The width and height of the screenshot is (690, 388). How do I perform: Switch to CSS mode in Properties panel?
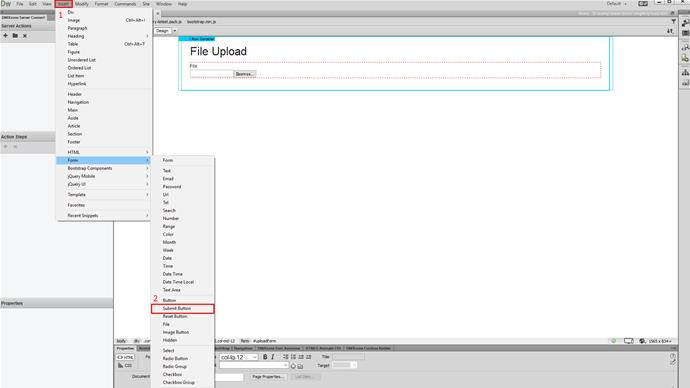click(125, 366)
